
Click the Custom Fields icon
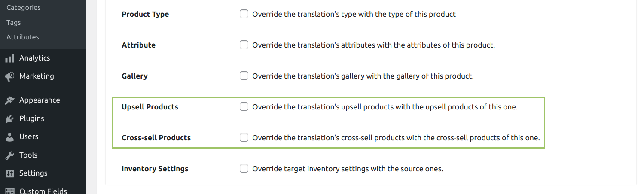click(9, 191)
